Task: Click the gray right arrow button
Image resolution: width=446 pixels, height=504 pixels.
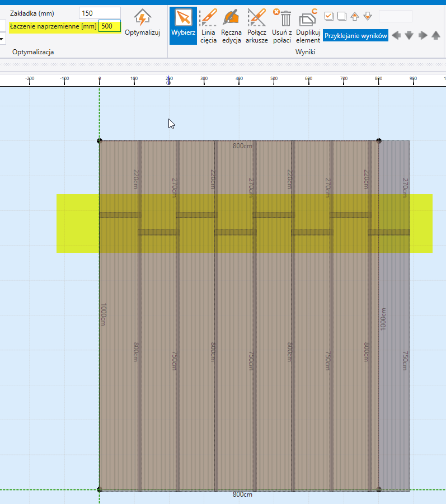Action: pyautogui.click(x=422, y=35)
